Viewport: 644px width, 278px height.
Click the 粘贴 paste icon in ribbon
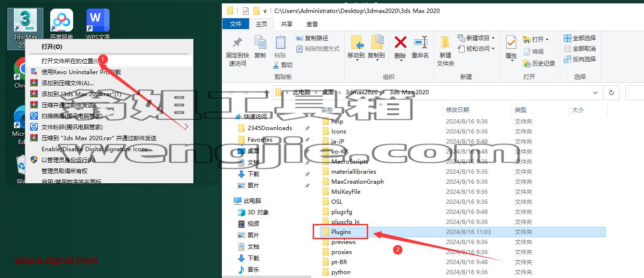click(x=280, y=42)
